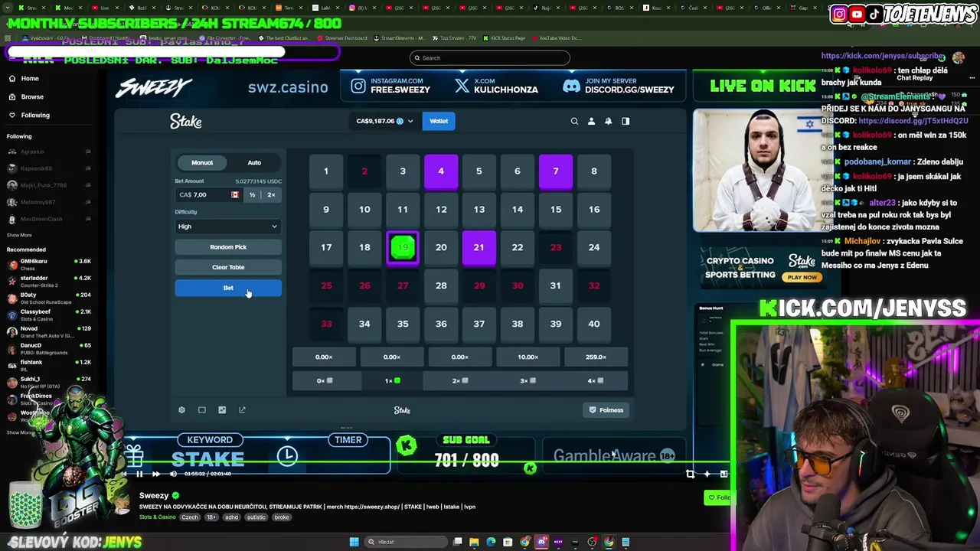Click the 10.00× payout multiplier cell

pyautogui.click(x=528, y=357)
